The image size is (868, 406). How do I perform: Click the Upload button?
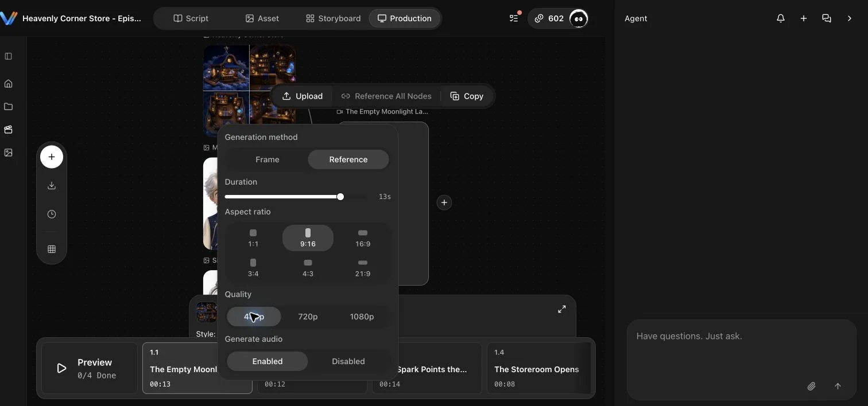(x=303, y=96)
